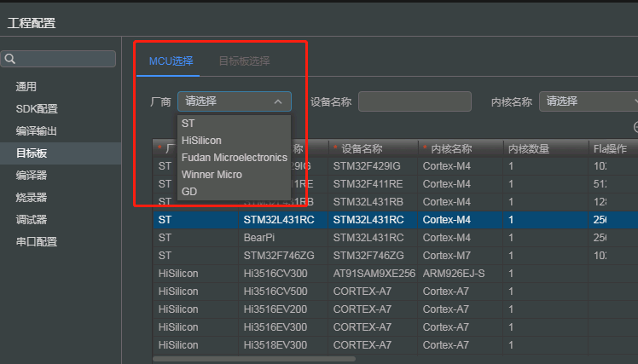Image resolution: width=638 pixels, height=364 pixels.
Task: Switch to the 目标板选择 tab
Action: tap(244, 61)
